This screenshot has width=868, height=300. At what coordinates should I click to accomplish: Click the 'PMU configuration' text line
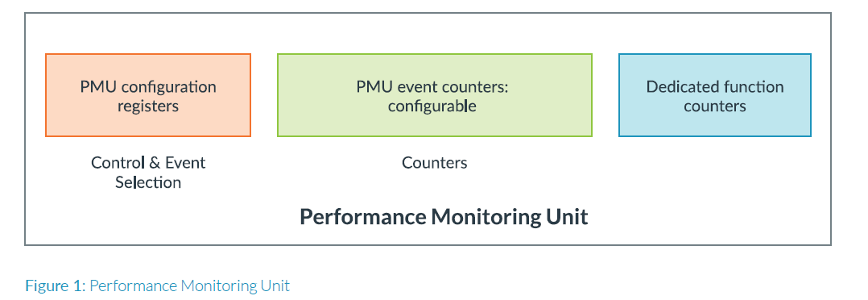(x=148, y=87)
